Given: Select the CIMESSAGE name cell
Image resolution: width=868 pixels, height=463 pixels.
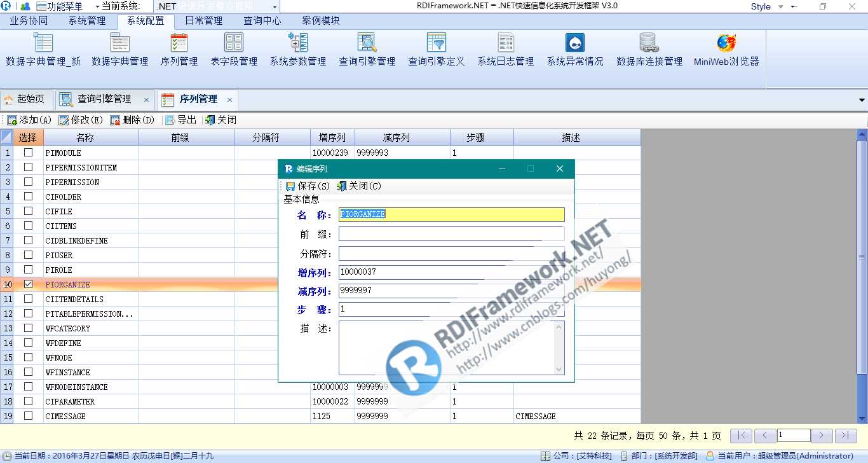Looking at the screenshot, I should click(x=92, y=416).
